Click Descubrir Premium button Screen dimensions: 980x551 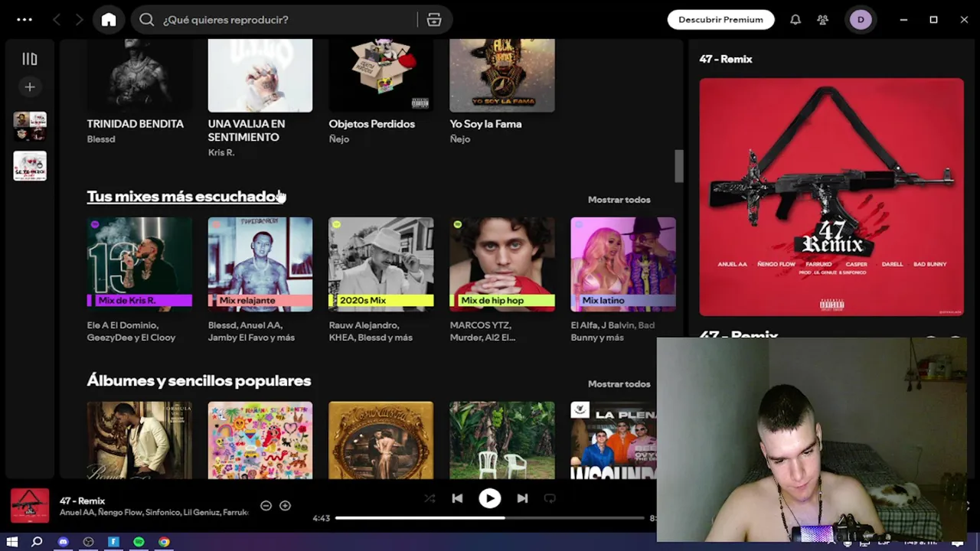pyautogui.click(x=720, y=20)
